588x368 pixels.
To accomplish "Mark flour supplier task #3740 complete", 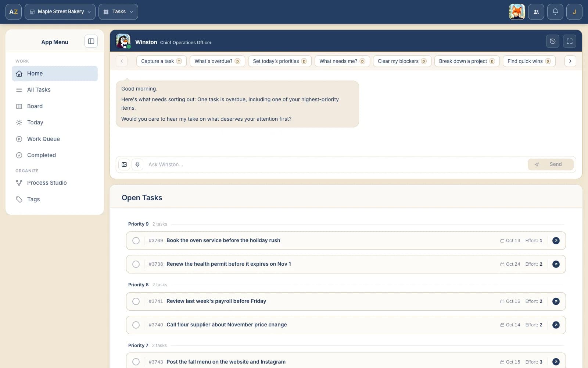I will pos(136,325).
